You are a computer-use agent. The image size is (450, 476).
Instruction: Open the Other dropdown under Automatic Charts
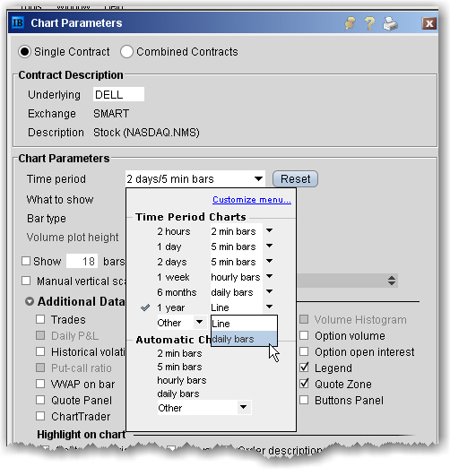click(x=243, y=407)
